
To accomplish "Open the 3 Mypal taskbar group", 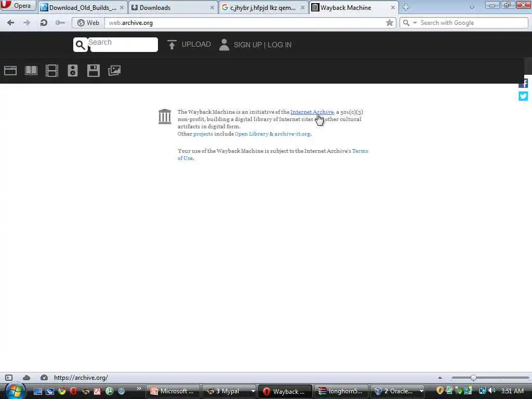I will click(x=225, y=391).
